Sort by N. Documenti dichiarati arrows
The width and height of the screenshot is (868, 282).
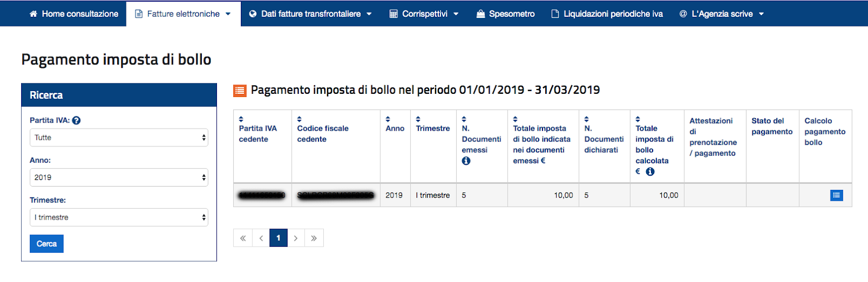click(x=586, y=119)
